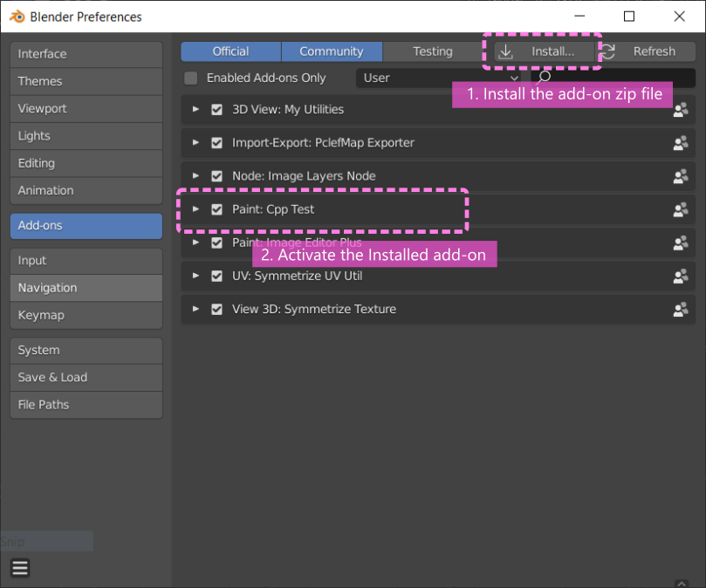This screenshot has height=588, width=706.
Task: Open the Themes preferences section
Action: [x=86, y=81]
